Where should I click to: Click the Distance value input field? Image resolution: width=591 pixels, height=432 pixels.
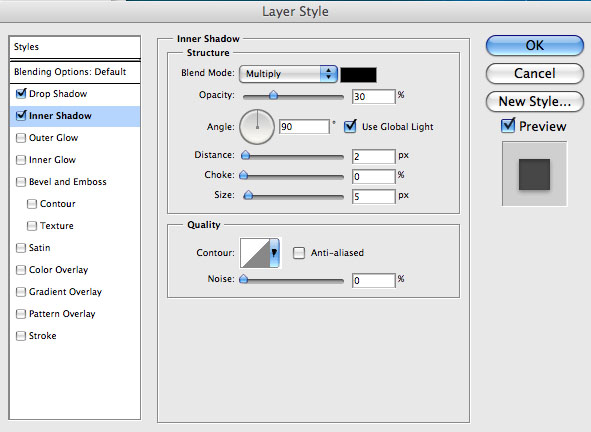pos(374,156)
